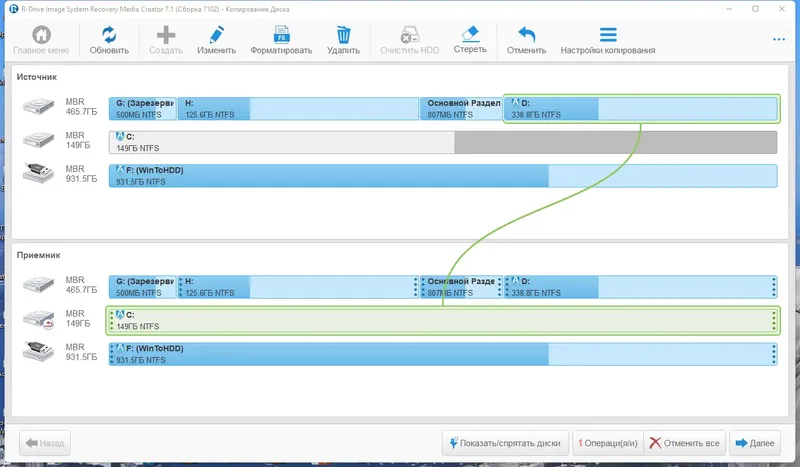
Task: Select source Основной Раздел 807МБ partition
Action: coord(461,109)
